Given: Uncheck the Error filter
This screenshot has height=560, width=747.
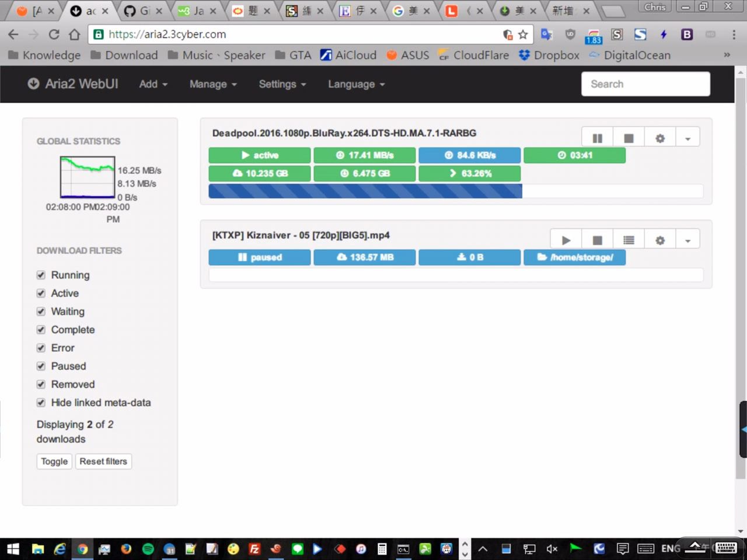Looking at the screenshot, I should coord(41,348).
